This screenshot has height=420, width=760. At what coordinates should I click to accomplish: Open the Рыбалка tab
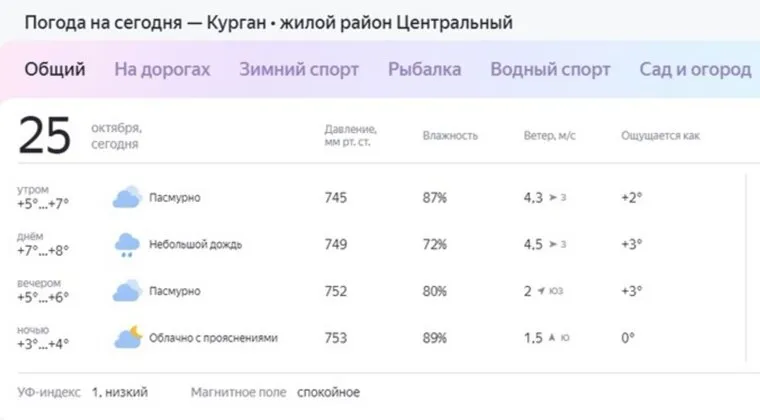point(424,69)
